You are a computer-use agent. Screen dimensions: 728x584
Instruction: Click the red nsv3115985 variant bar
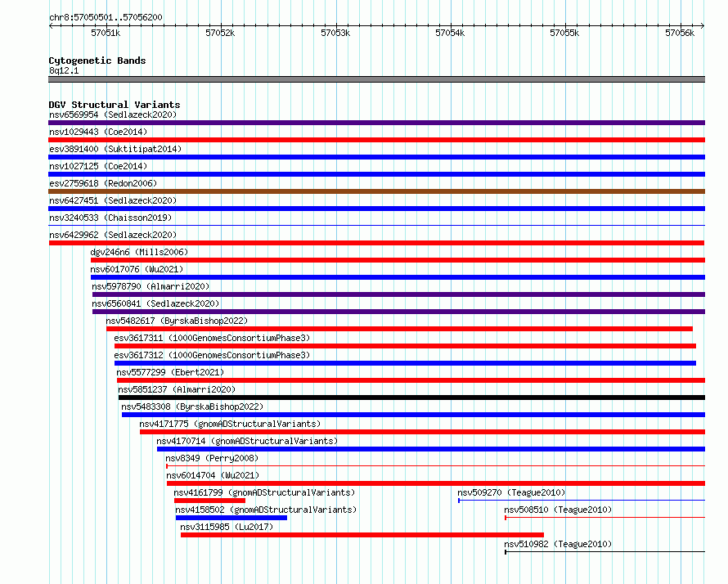(362, 535)
